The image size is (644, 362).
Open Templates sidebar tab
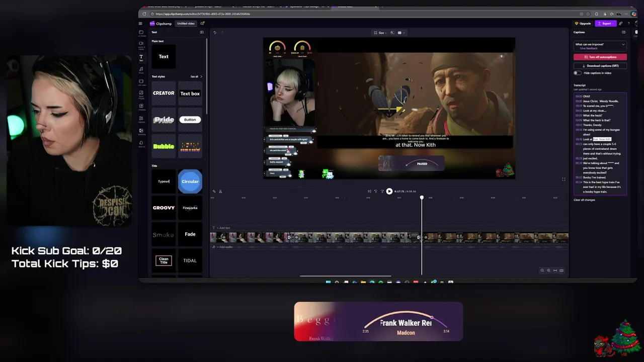coord(141,107)
